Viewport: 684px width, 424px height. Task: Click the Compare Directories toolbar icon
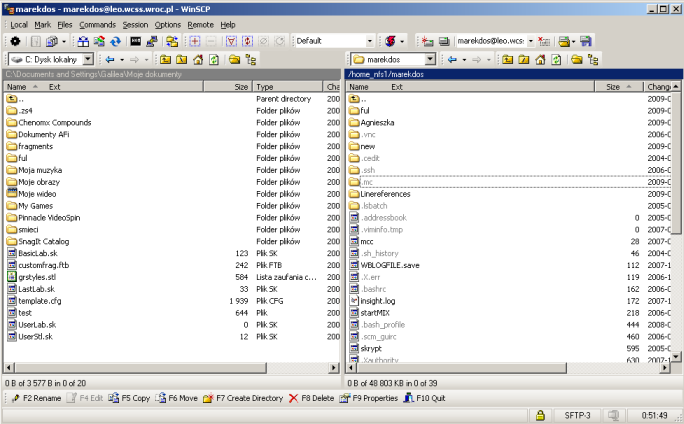[x=83, y=41]
